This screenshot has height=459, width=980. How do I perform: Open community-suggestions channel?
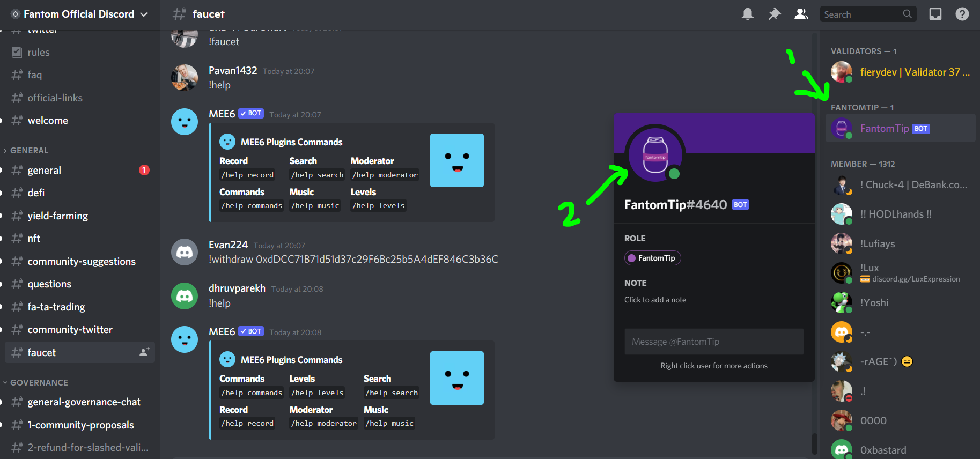(80, 261)
